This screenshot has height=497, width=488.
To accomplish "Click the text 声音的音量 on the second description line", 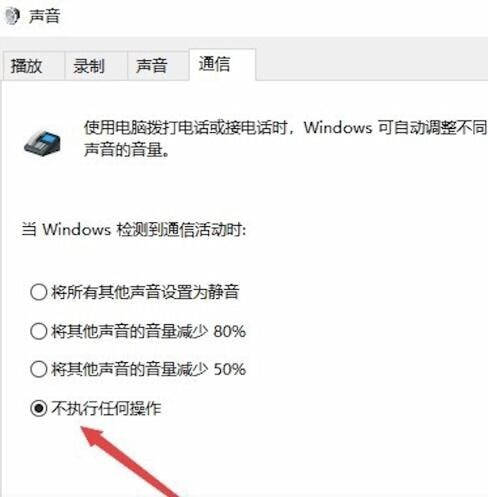I will pos(123,149).
